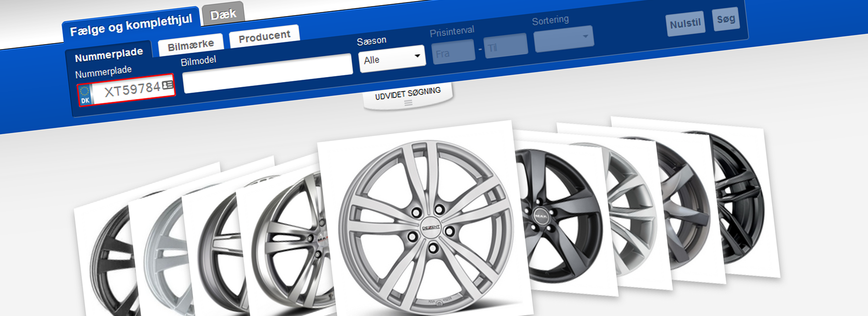
Task: Click the Prisinterval Fra field
Action: pyautogui.click(x=453, y=51)
